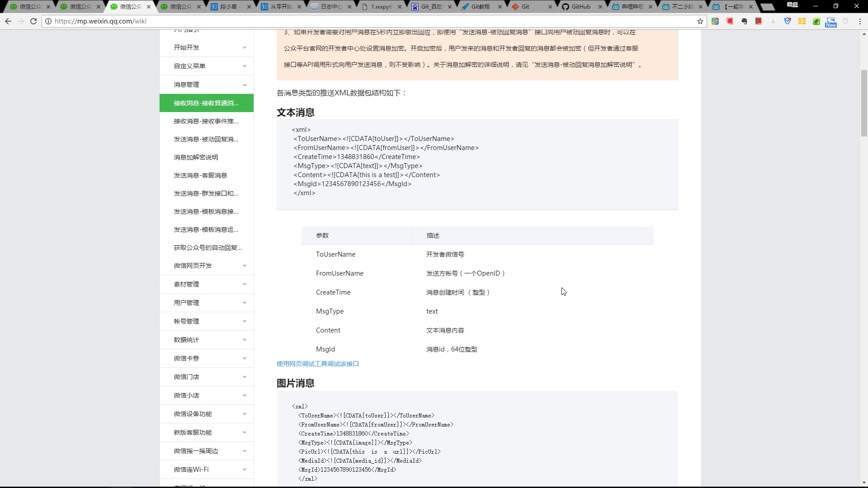868x488 pixels.
Task: Open the blue shield extension icon
Action: point(788,21)
